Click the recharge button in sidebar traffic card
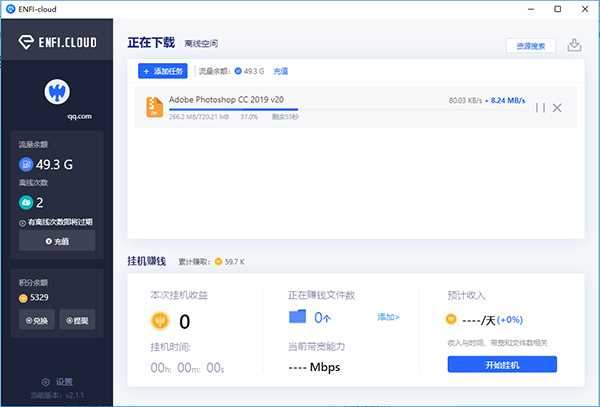This screenshot has width=600, height=407. 57,241
